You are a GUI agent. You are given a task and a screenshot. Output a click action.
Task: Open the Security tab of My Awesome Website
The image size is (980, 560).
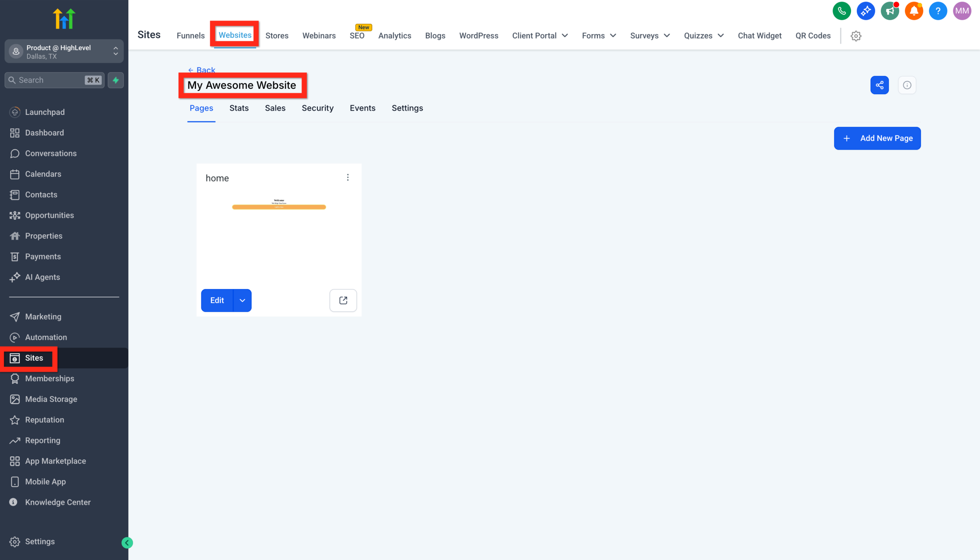[318, 108]
